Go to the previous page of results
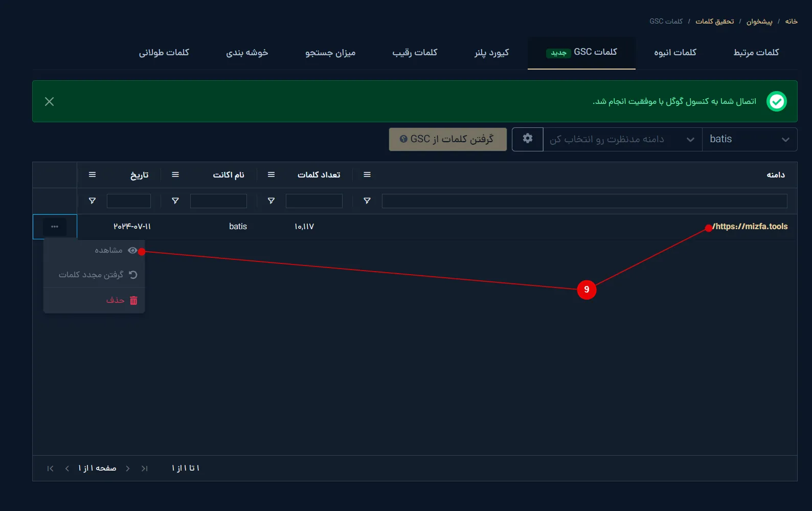The image size is (812, 511). click(x=67, y=469)
